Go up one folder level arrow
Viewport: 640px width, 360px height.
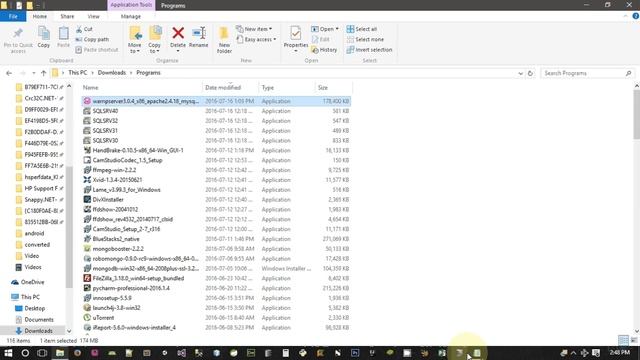click(x=43, y=73)
